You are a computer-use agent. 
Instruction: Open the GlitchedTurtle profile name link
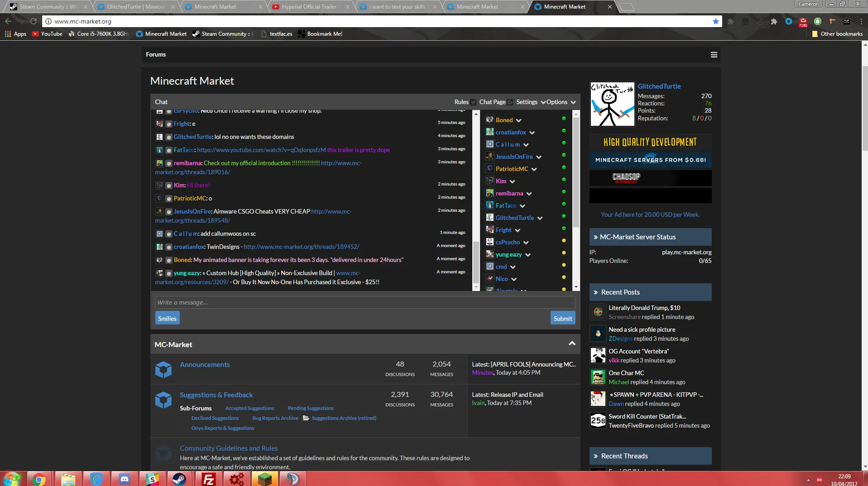click(659, 86)
